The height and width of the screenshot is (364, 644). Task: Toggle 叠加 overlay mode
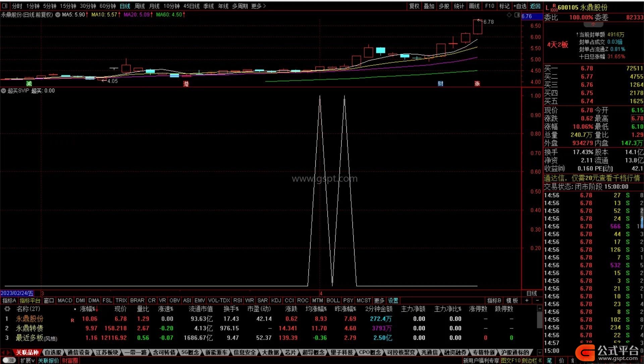[429, 6]
